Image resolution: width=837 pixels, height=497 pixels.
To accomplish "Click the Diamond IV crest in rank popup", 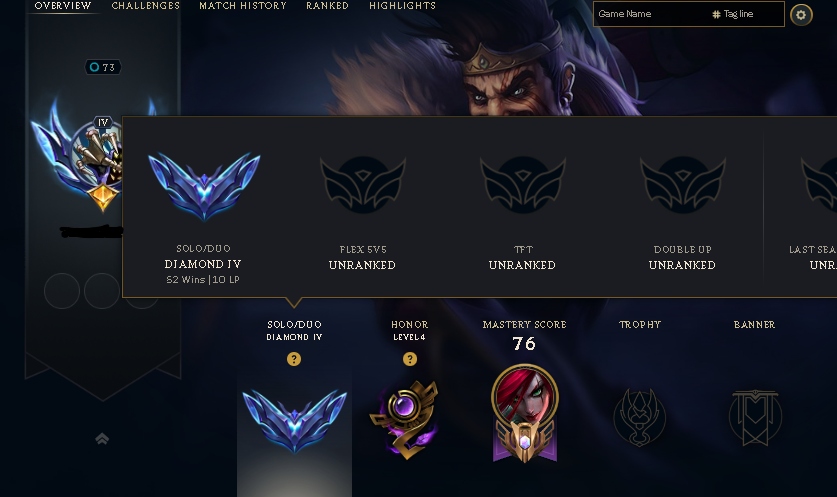I will coord(204,186).
